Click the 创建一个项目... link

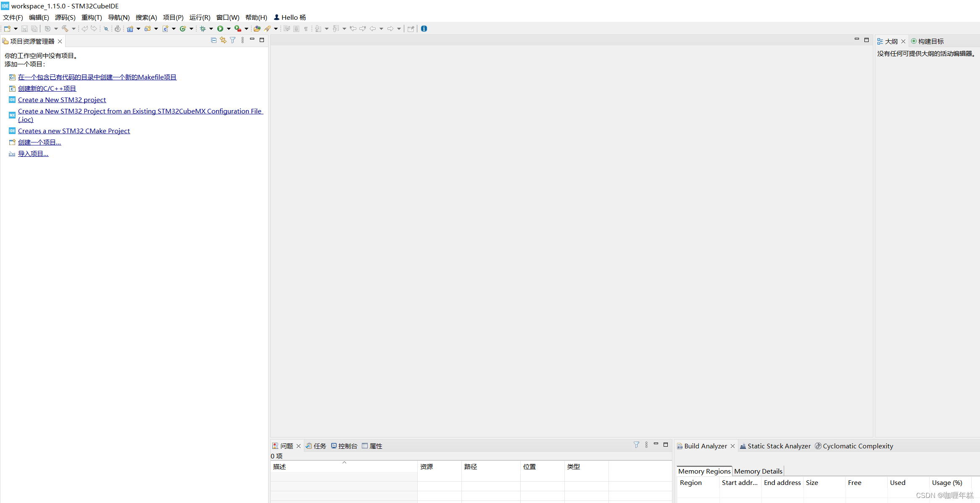[x=40, y=142]
